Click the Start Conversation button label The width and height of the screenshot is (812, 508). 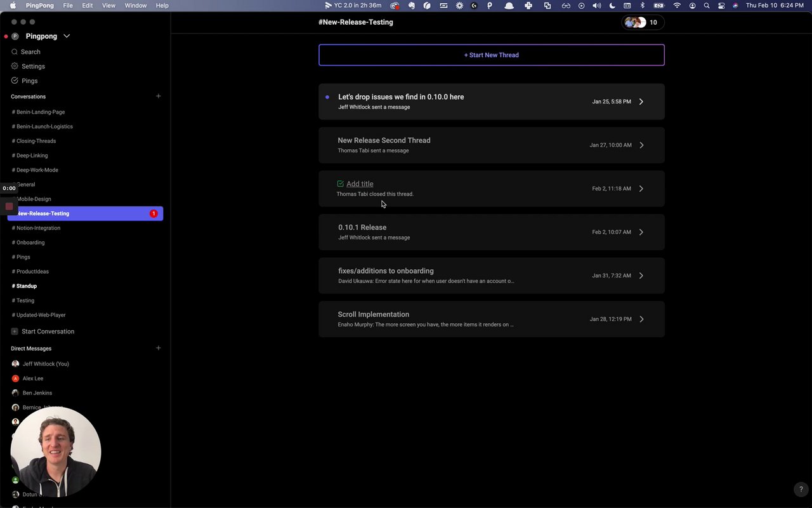[x=48, y=331]
